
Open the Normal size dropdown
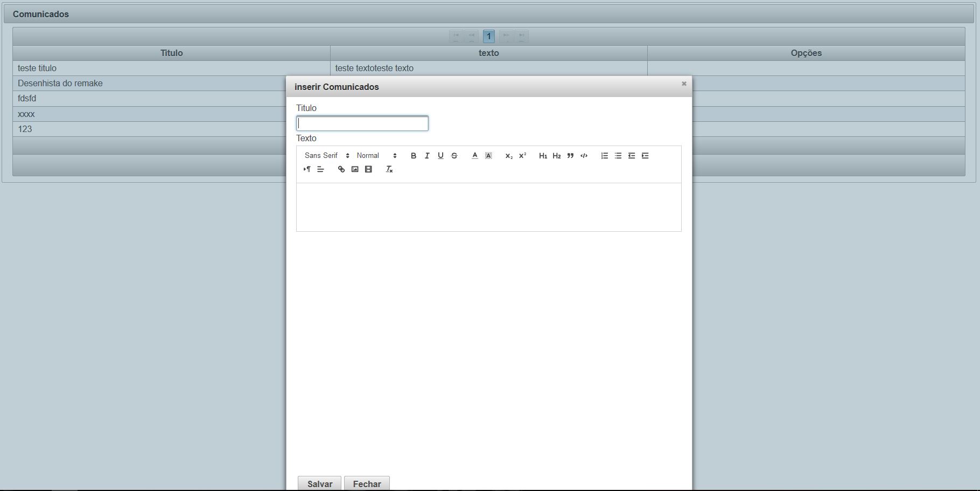click(377, 156)
